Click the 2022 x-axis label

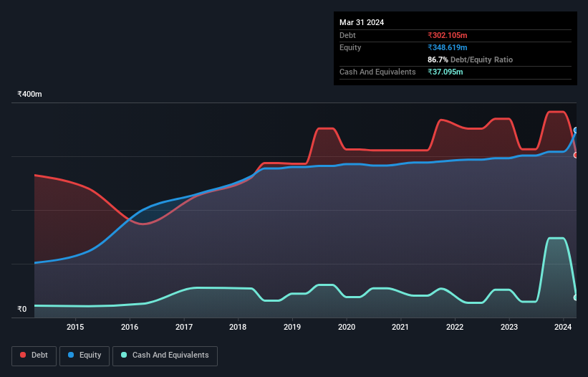tap(455, 327)
